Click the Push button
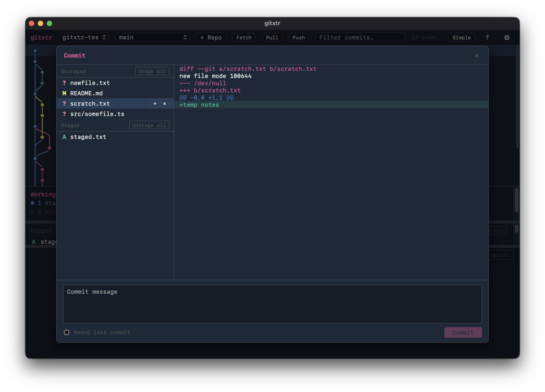The image size is (545, 392). 299,38
